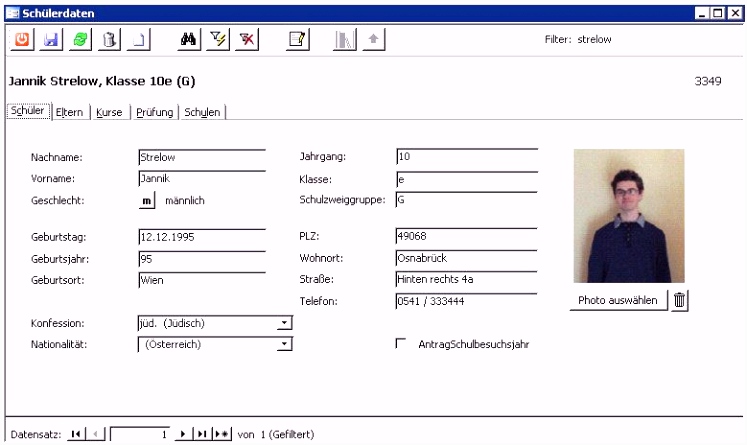Viewport: 747px width, 445px height.
Task: Click Klasse field containing e
Action: tap(467, 179)
